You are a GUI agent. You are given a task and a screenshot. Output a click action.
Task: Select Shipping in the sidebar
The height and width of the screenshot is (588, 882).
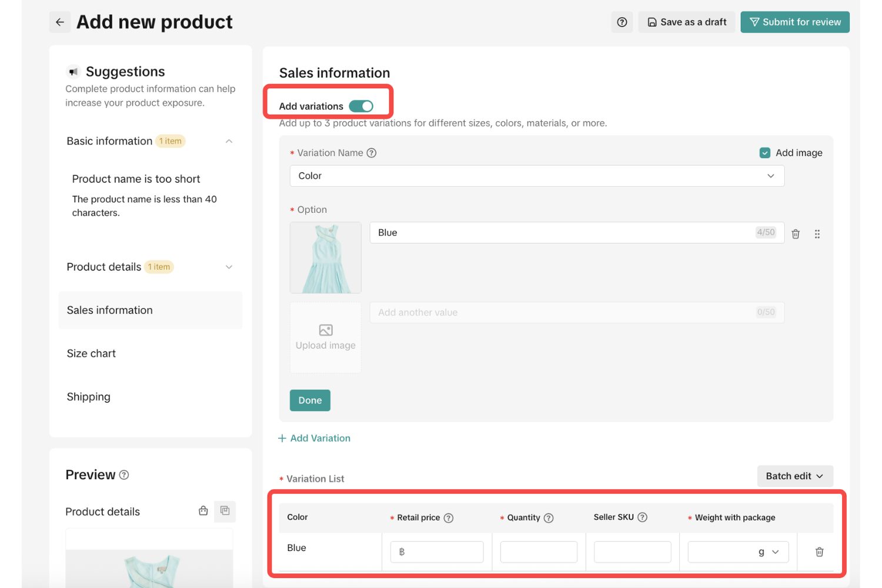click(x=88, y=397)
